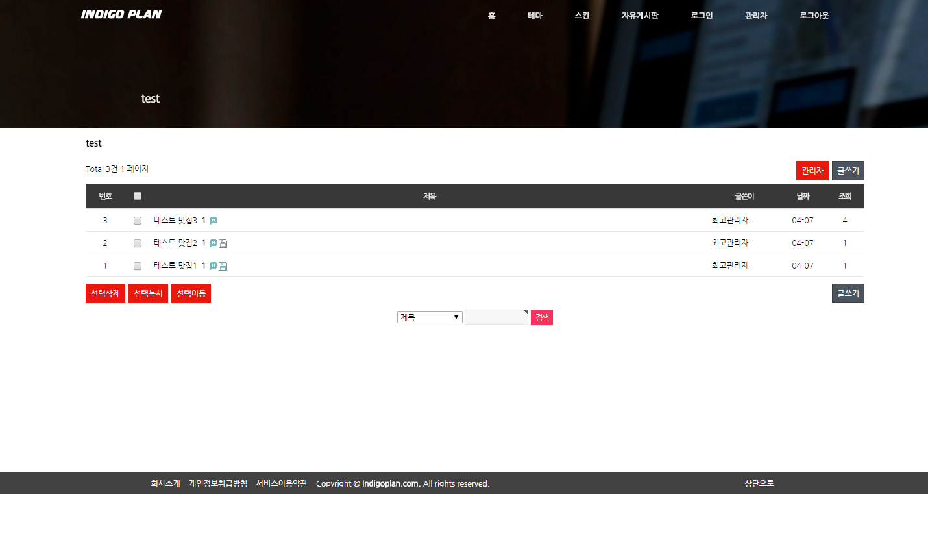Click 글쓰기 button beside the red 관리자 button

[x=848, y=171]
